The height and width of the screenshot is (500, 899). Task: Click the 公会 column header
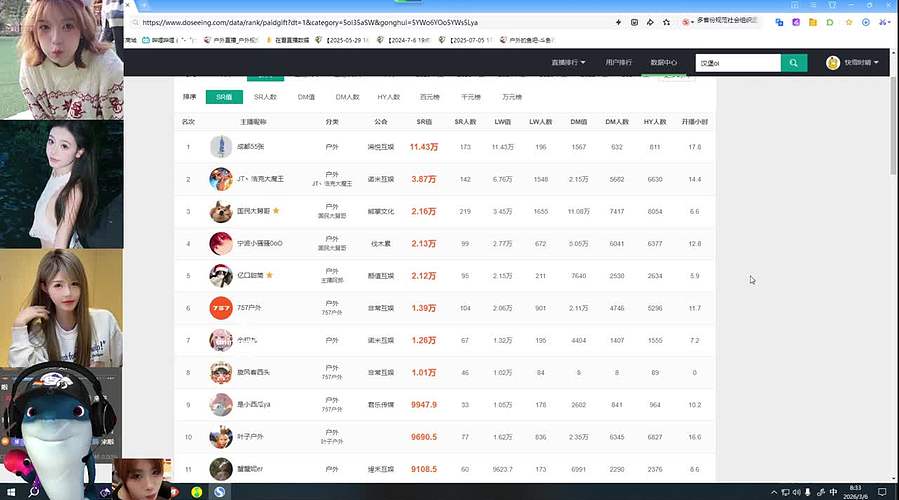coord(381,122)
